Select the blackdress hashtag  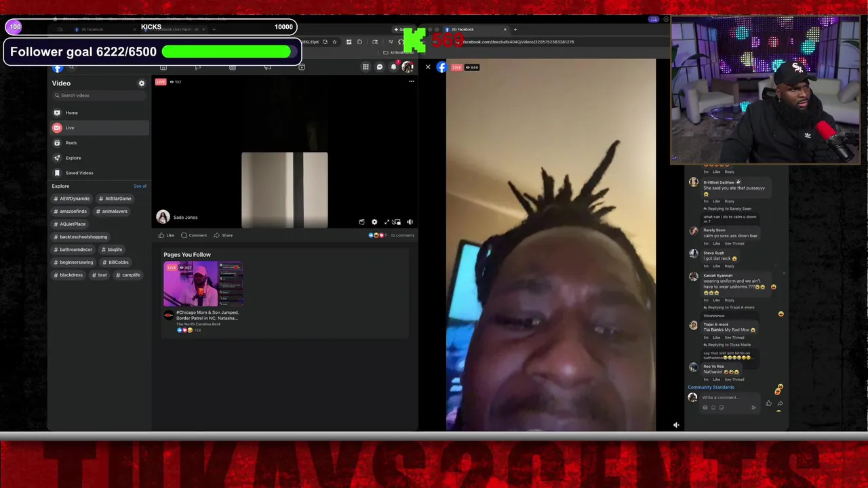click(x=68, y=275)
